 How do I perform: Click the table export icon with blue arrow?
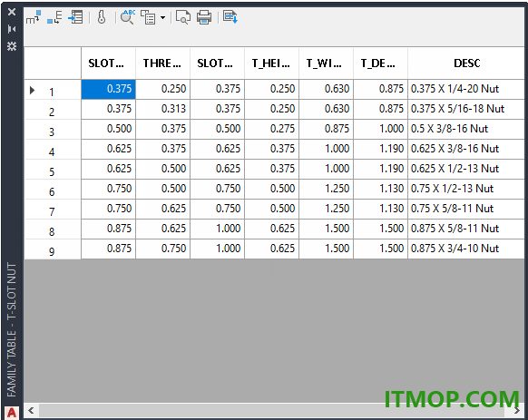point(230,17)
